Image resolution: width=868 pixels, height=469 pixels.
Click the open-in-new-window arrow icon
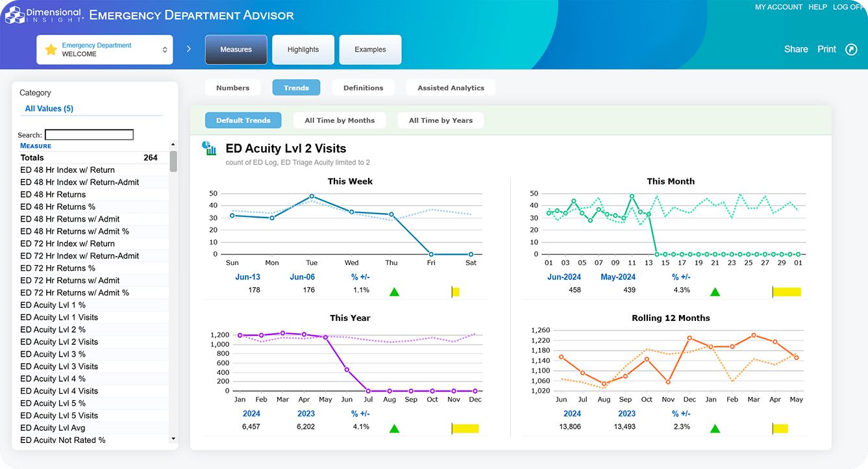(x=851, y=49)
